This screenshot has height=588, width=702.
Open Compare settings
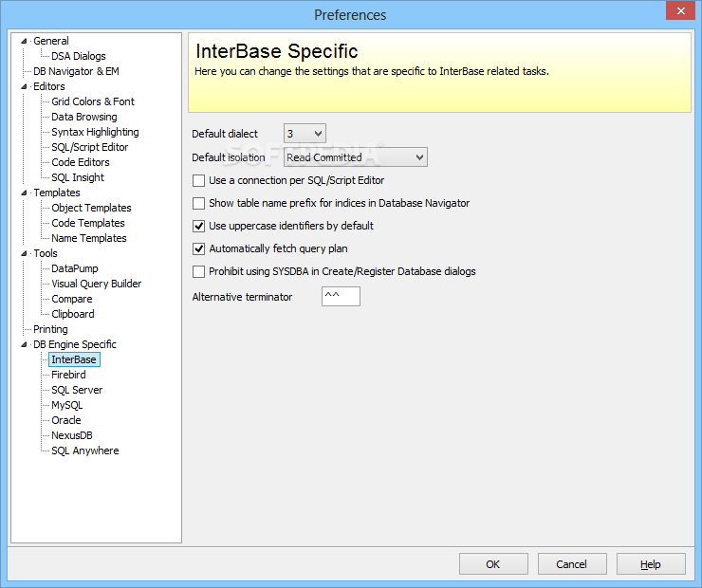[x=72, y=300]
